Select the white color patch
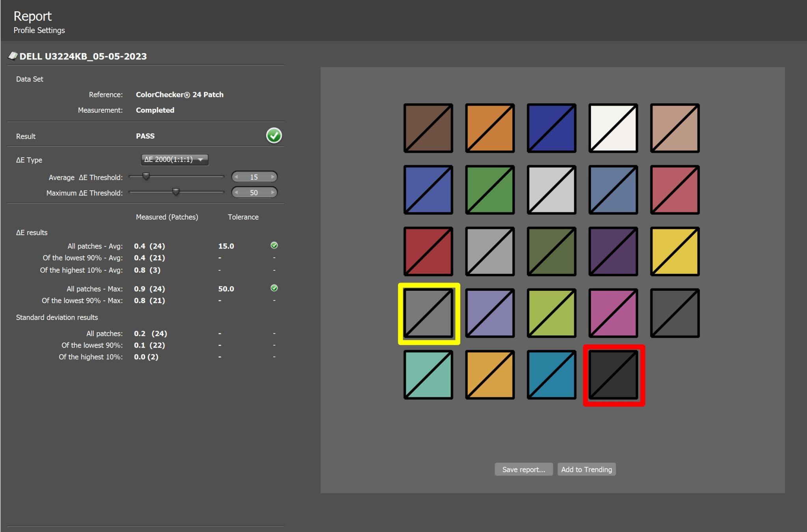Image resolution: width=807 pixels, height=532 pixels. pyautogui.click(x=613, y=128)
